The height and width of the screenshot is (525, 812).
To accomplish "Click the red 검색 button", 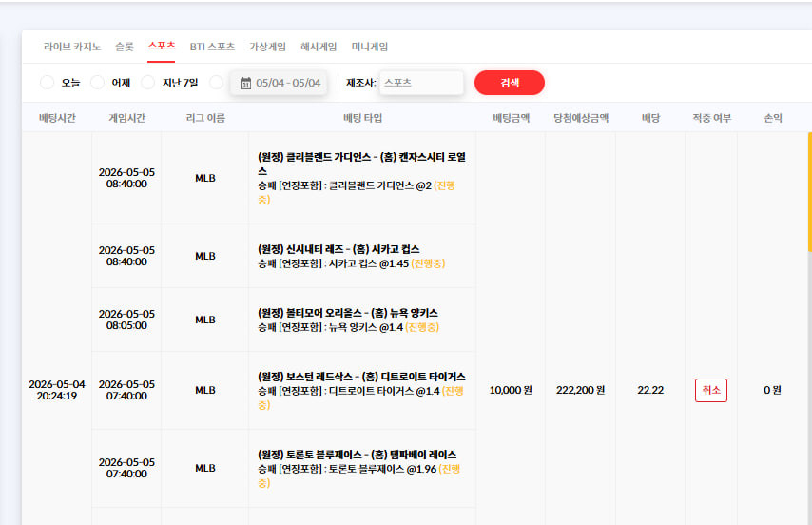I will pos(510,83).
